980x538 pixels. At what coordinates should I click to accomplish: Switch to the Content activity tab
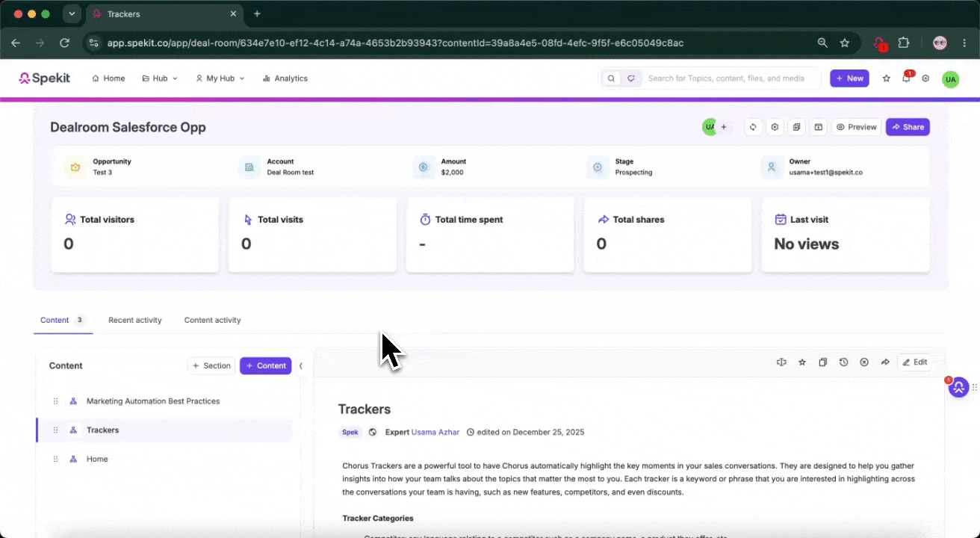[213, 320]
